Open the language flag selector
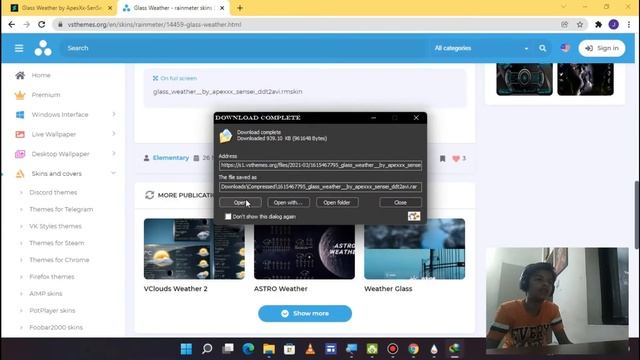This screenshot has height=360, width=640. click(565, 48)
